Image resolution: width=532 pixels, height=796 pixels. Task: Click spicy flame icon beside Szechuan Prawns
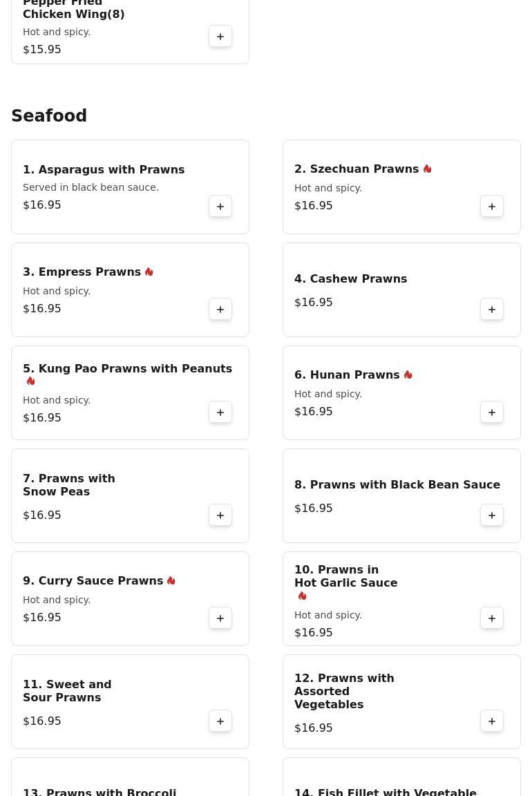(x=428, y=169)
